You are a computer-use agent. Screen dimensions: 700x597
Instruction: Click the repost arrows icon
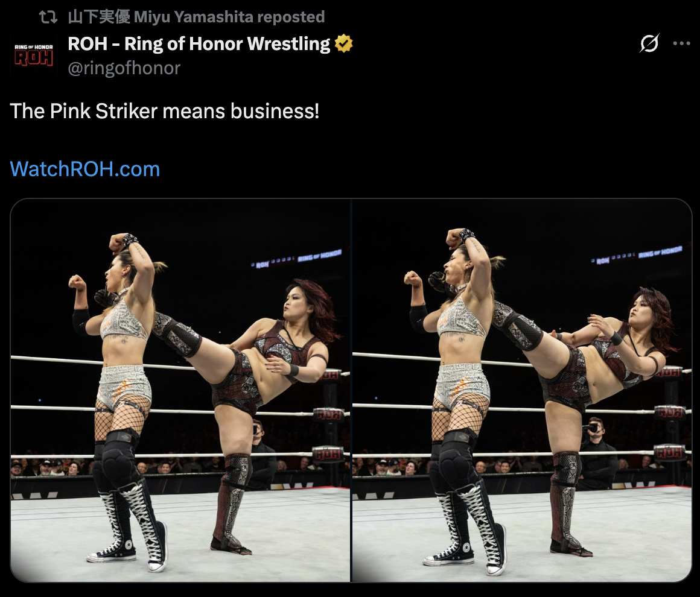click(x=48, y=17)
